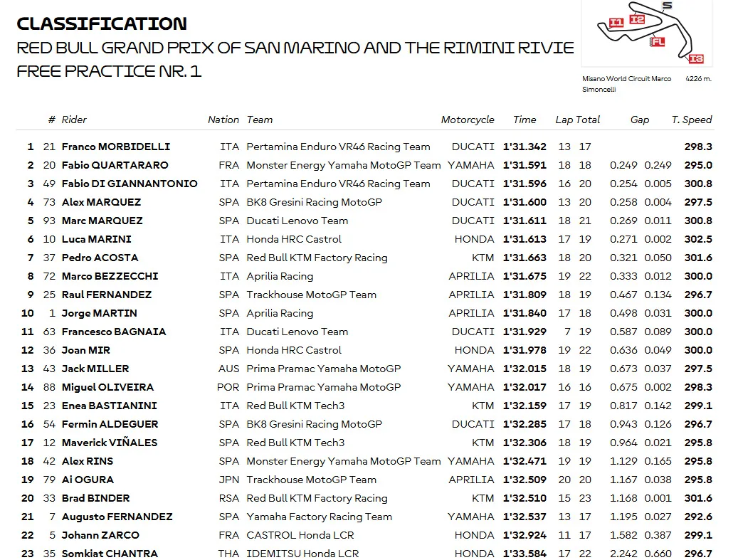This screenshot has width=738, height=560.
Task: Select rider Franco MORBIDELLI
Action: pos(116,147)
